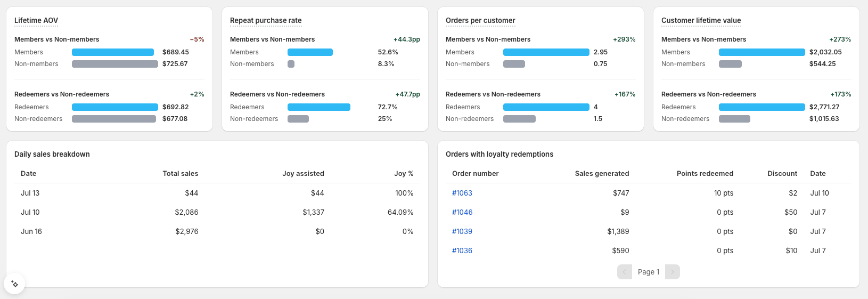This screenshot has width=868, height=299.
Task: Click the $2,976 total sales value
Action: coord(187,231)
